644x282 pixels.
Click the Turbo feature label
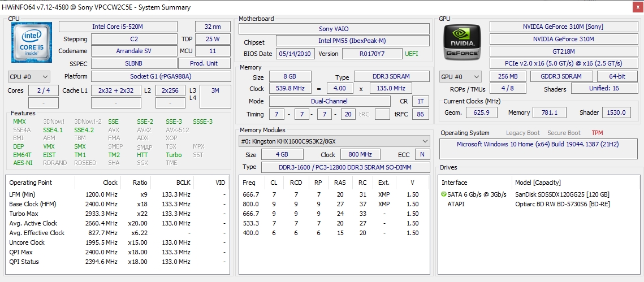click(x=174, y=155)
